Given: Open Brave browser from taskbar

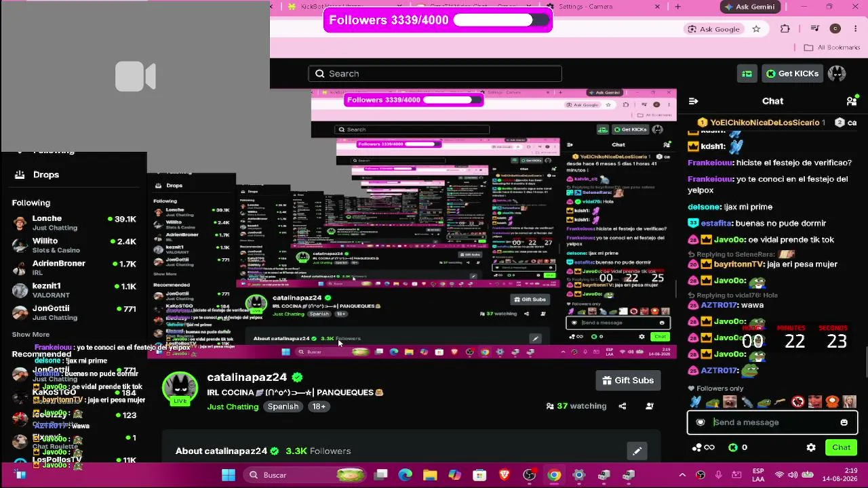Looking at the screenshot, I should point(505,475).
